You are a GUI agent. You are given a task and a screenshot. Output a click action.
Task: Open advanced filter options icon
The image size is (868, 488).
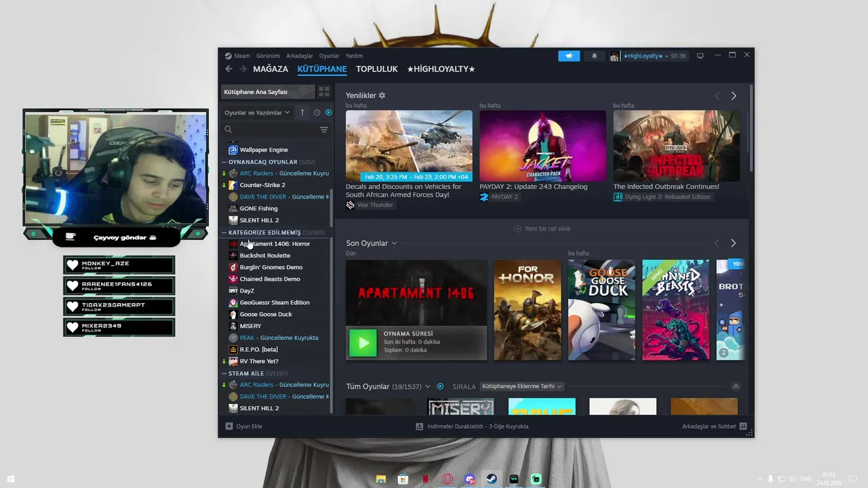(x=324, y=129)
